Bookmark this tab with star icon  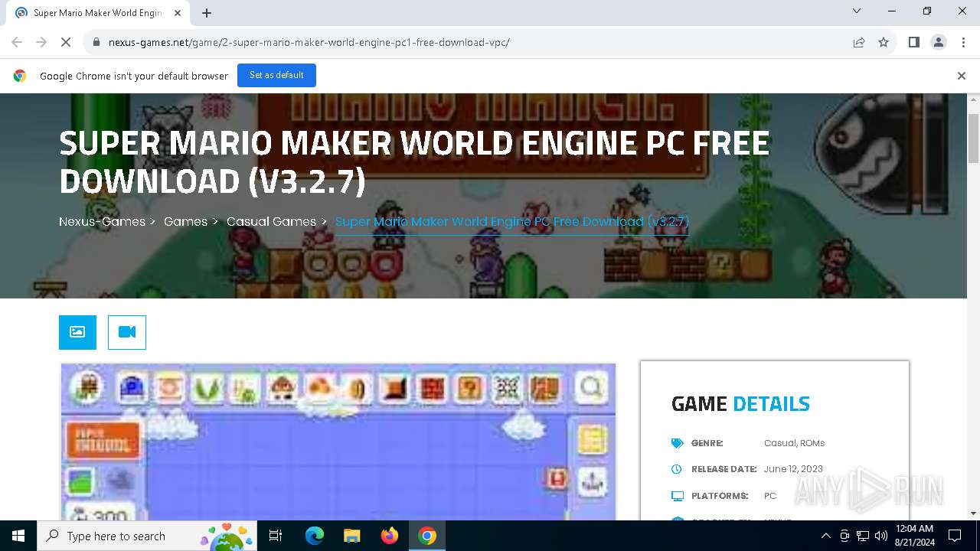884,42
